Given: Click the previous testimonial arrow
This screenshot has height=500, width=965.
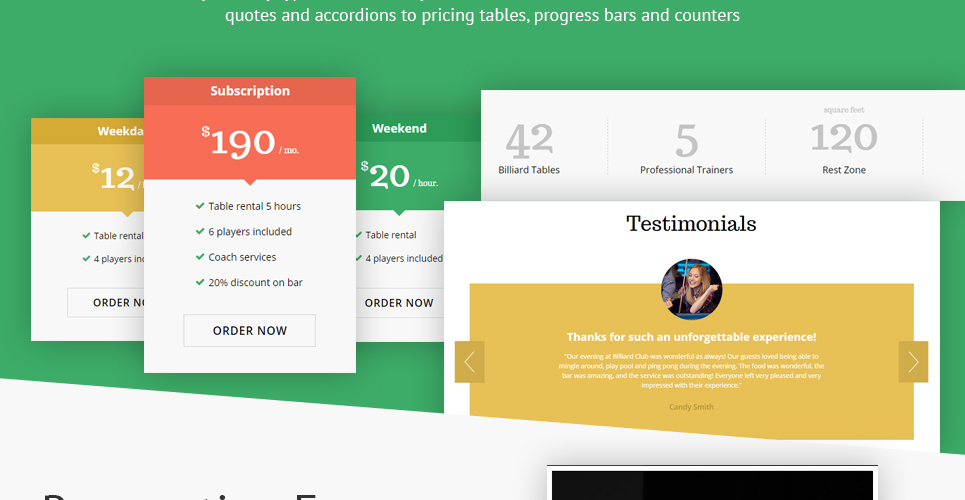Looking at the screenshot, I should click(469, 362).
